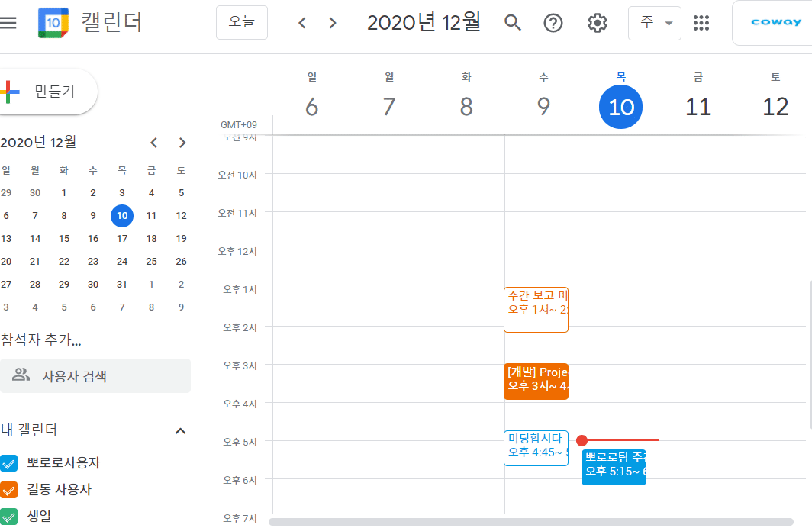Viewport: 812px width, 528px height.
Task: Open the search magnifier
Action: pyautogui.click(x=513, y=23)
